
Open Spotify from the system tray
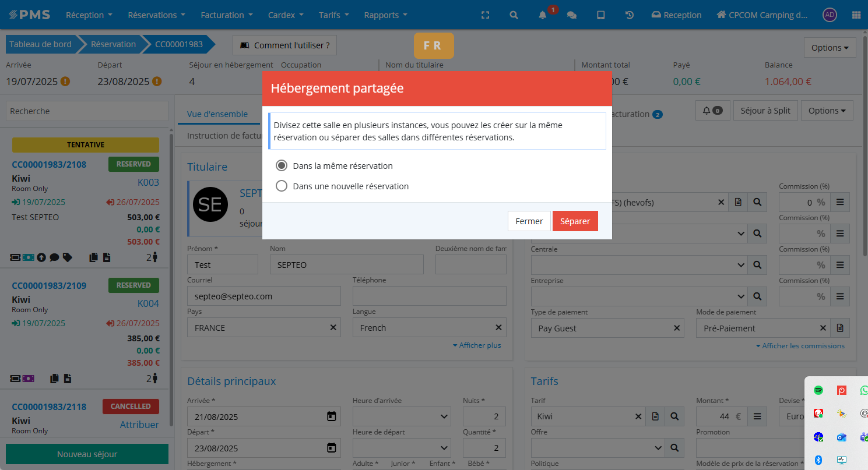(818, 390)
